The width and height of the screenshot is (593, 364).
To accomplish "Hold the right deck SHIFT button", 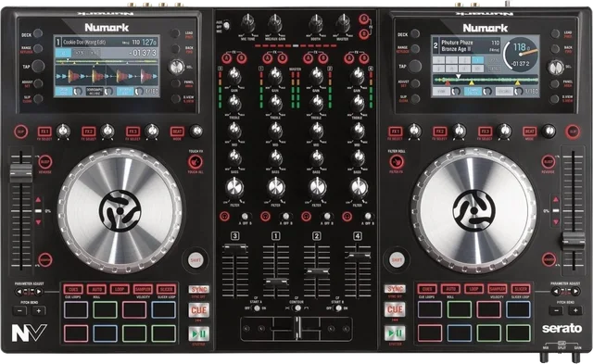I will (397, 259).
